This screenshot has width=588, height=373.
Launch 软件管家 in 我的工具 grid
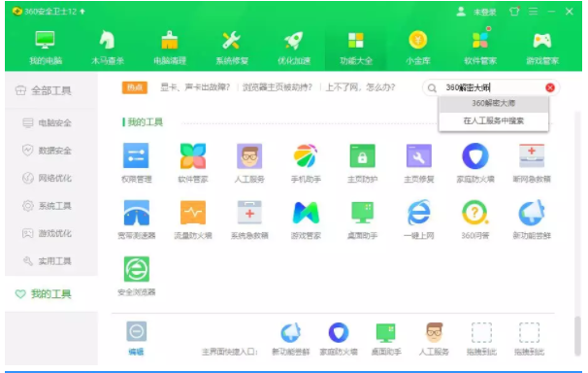pos(193,162)
